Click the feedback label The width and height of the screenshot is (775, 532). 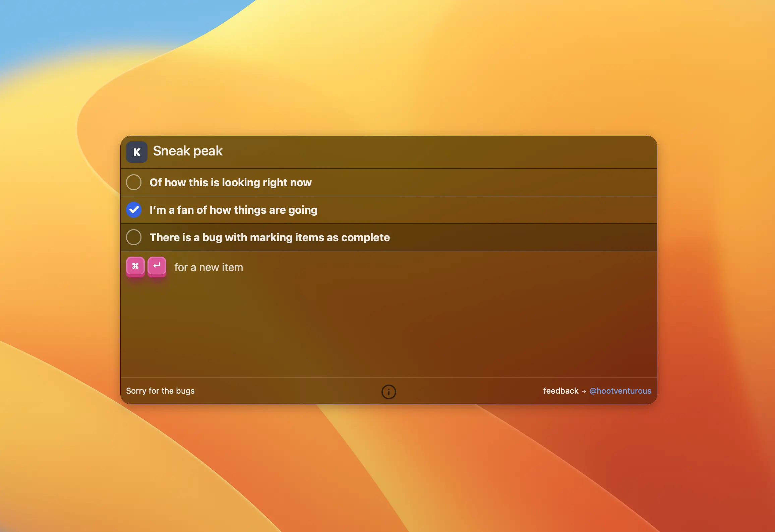pyautogui.click(x=561, y=391)
